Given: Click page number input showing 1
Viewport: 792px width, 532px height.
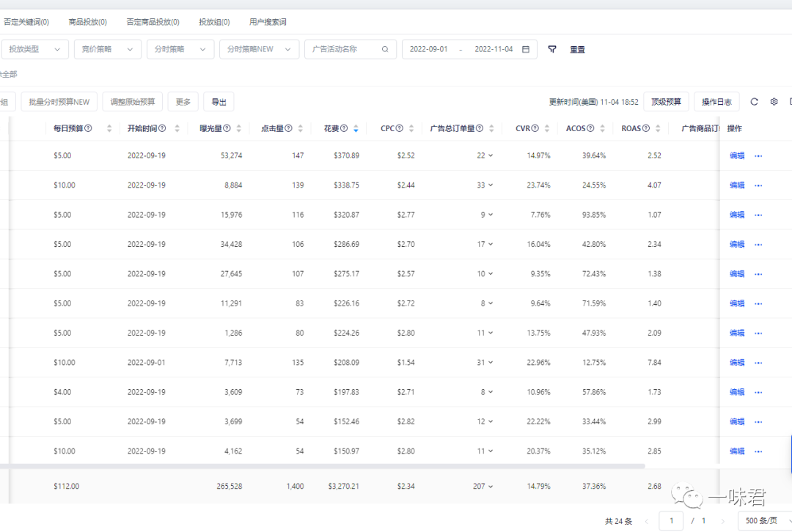Looking at the screenshot, I should [x=671, y=520].
